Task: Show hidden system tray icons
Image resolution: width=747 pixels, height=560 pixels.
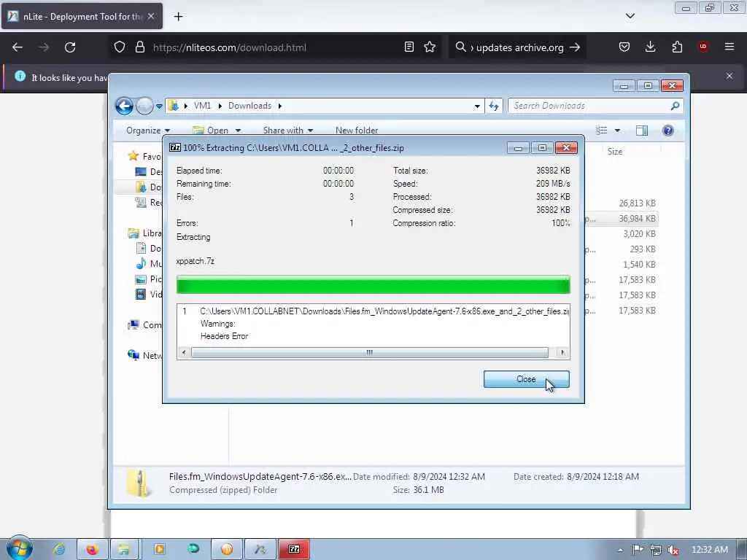Action: coord(620,550)
